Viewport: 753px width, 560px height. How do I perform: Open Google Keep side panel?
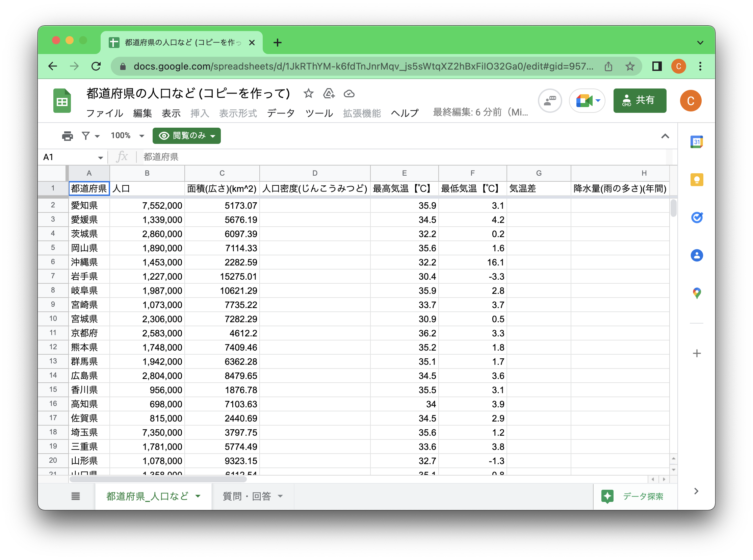coord(696,180)
